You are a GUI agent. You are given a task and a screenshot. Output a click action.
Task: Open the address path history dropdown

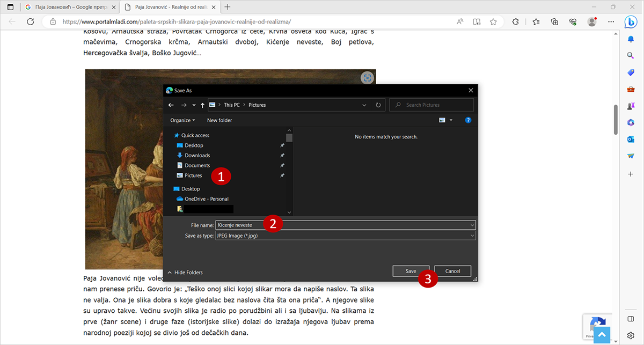point(365,105)
